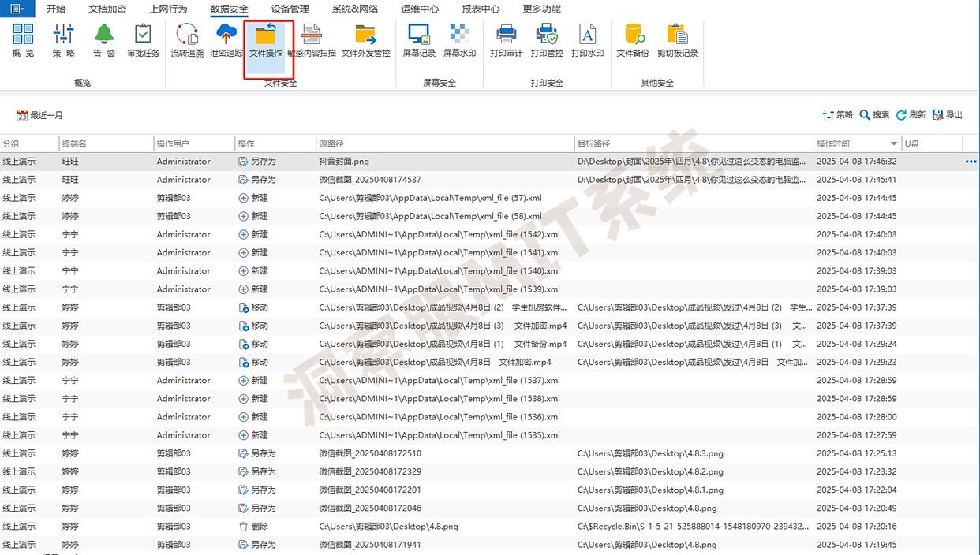Image resolution: width=980 pixels, height=555 pixels.
Task: Click the 导出 export button
Action: pos(948,115)
